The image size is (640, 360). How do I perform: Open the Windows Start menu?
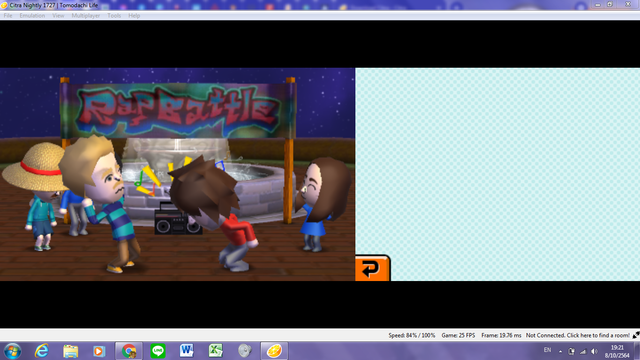pyautogui.click(x=12, y=351)
